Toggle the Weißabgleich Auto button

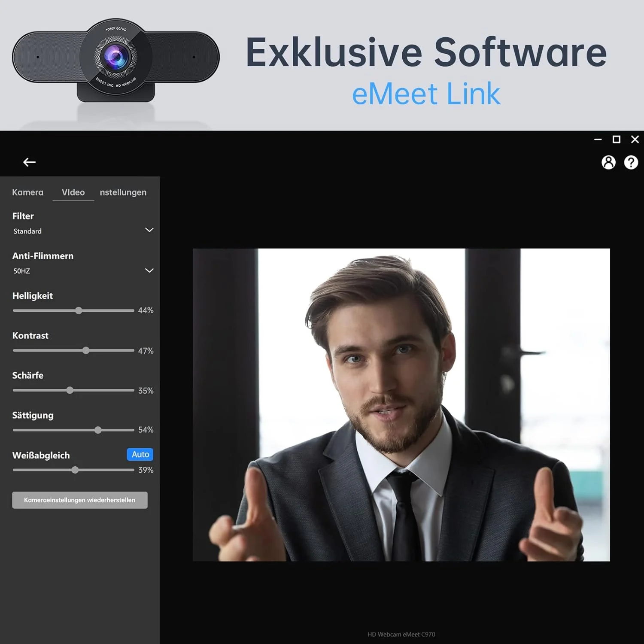pos(140,454)
